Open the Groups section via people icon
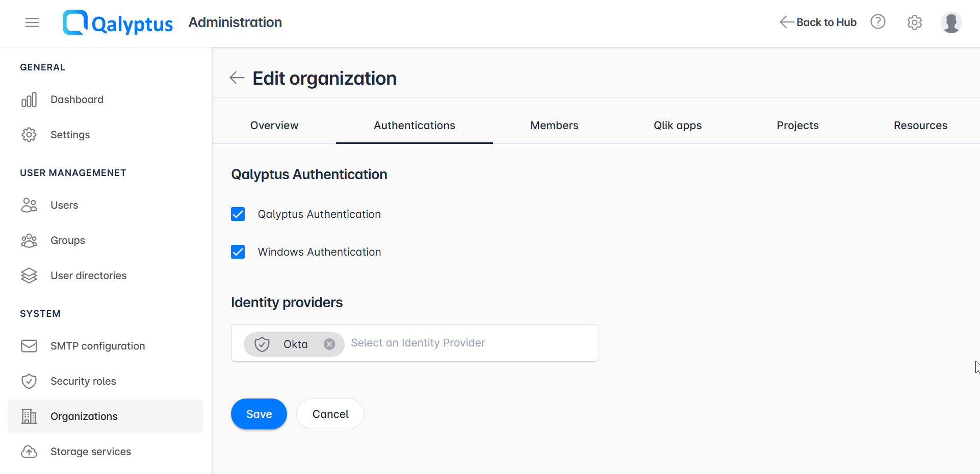This screenshot has height=474, width=980. (x=29, y=240)
